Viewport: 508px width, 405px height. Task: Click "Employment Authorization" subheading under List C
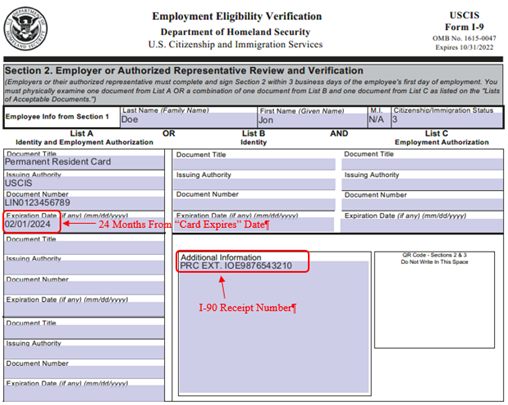click(442, 142)
